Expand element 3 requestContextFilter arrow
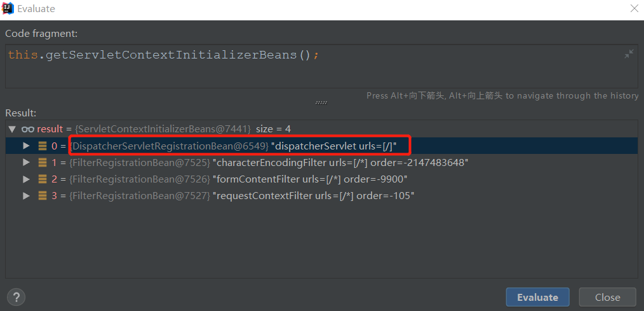The height and width of the screenshot is (311, 644). pos(26,195)
